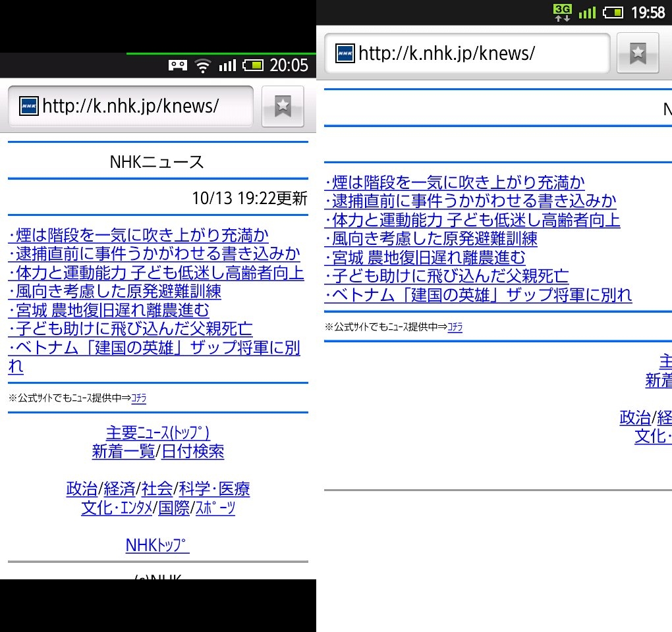
Task: Tap green signal bars in right status bar
Action: [587, 13]
